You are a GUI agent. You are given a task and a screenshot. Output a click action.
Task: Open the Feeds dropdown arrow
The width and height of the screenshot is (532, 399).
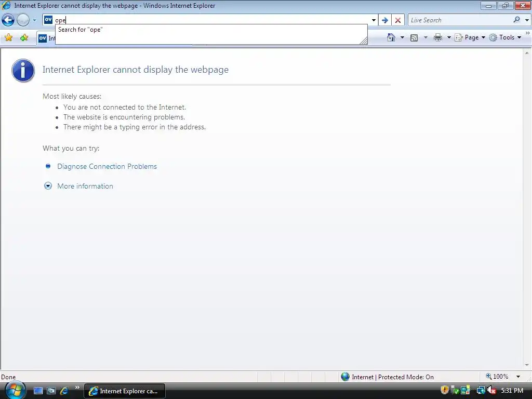click(425, 37)
